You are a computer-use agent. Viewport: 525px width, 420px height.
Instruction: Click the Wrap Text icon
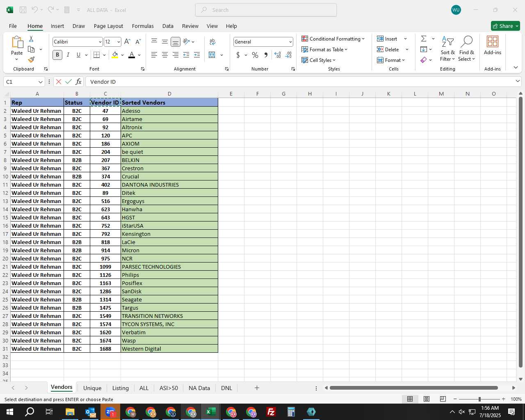[x=212, y=41]
